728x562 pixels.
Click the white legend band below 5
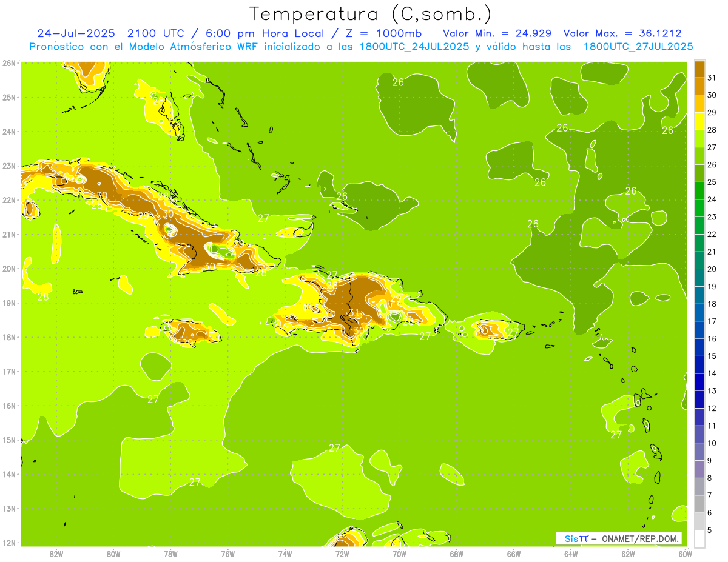click(x=699, y=538)
